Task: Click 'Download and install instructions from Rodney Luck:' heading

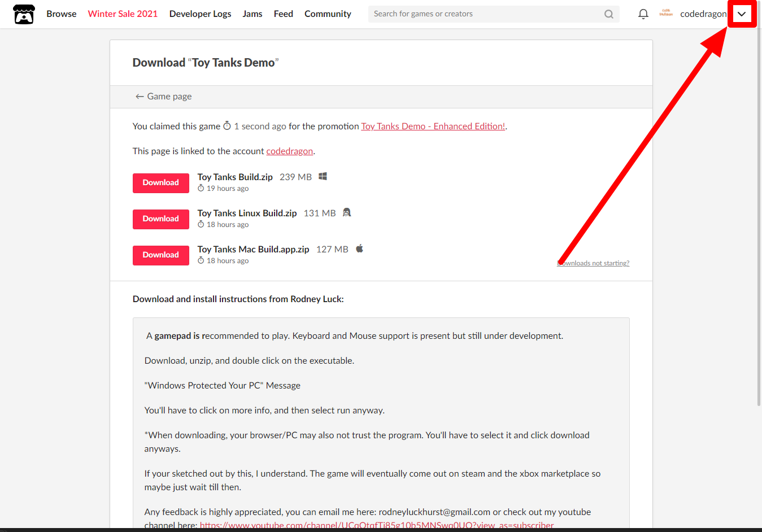Action: 238,299
